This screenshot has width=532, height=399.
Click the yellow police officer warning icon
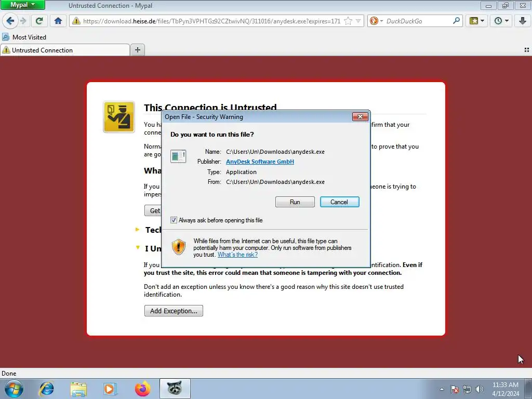coord(119,117)
